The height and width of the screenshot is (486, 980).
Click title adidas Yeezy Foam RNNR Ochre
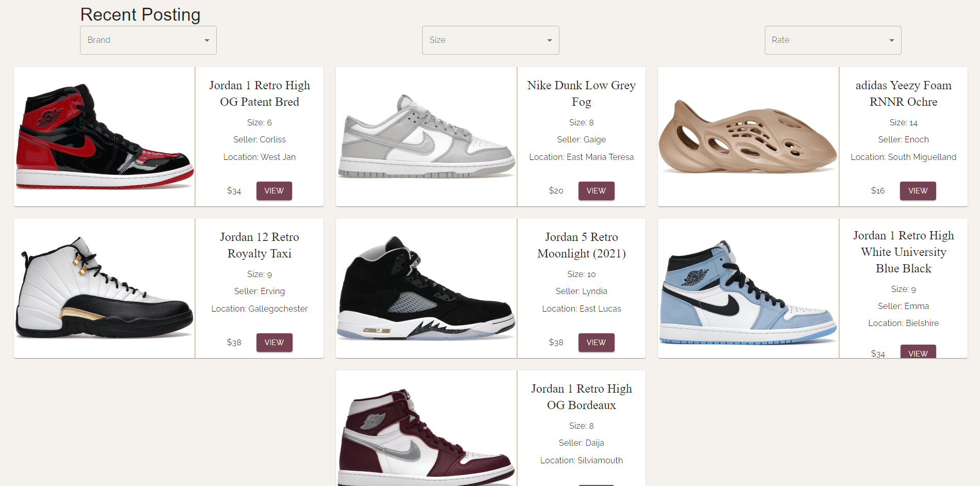pyautogui.click(x=904, y=93)
